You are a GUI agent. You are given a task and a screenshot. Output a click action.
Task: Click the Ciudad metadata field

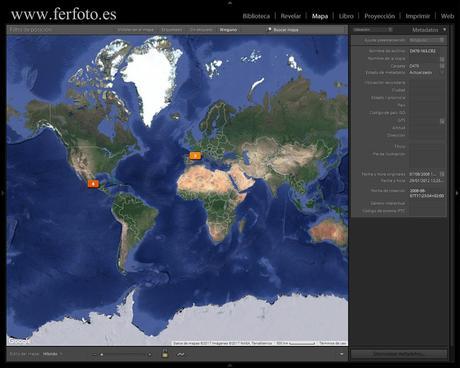(x=426, y=90)
